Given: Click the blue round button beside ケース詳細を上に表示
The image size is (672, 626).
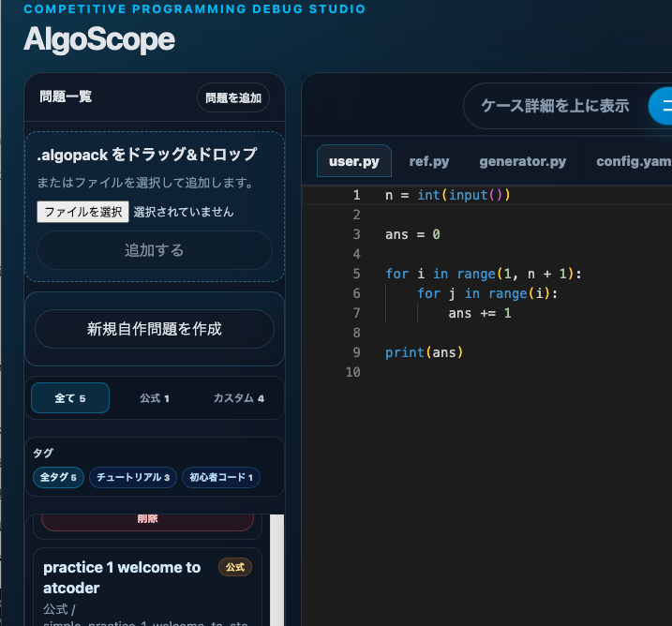Looking at the screenshot, I should 662,106.
